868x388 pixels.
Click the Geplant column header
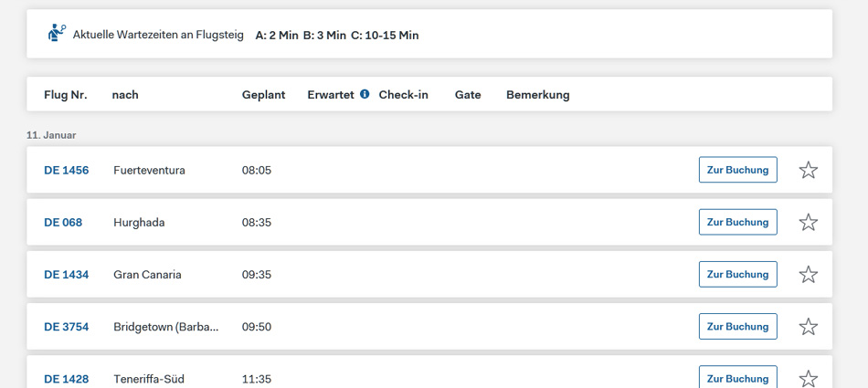tap(263, 94)
